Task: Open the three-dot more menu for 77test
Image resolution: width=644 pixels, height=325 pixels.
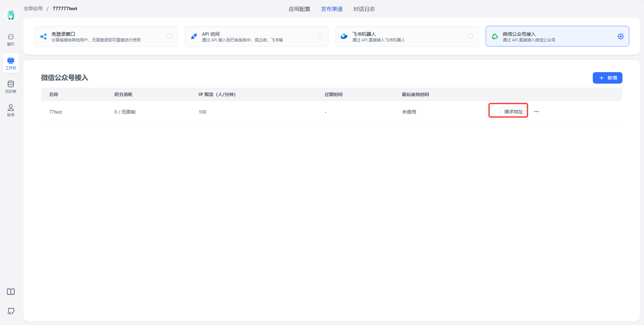Action: click(x=536, y=112)
